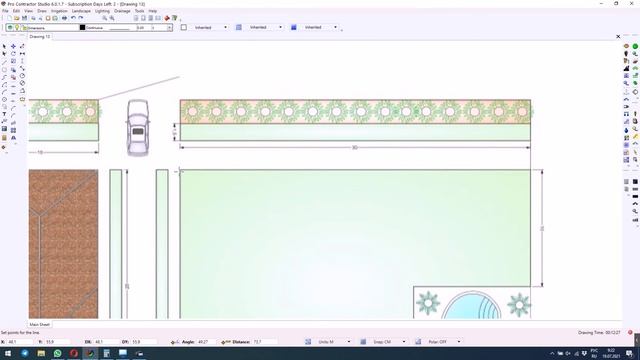
Task: Switch to the Drawing 13 tab
Action: 40,37
